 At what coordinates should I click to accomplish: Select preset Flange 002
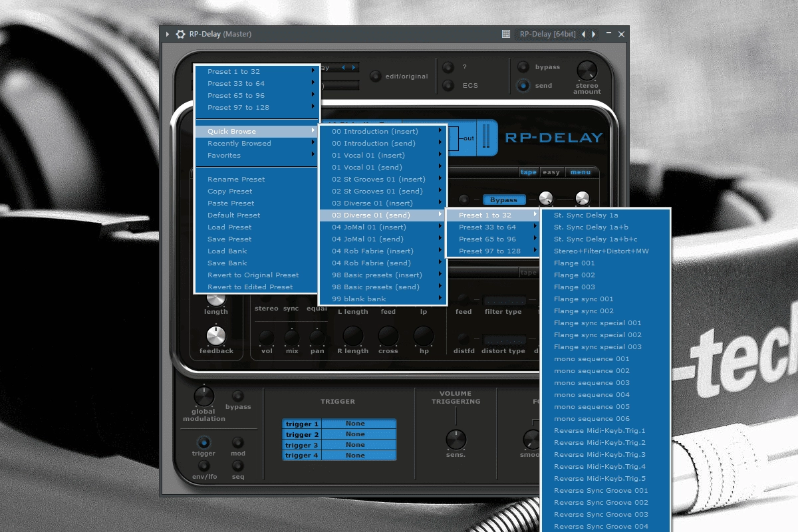605,275
